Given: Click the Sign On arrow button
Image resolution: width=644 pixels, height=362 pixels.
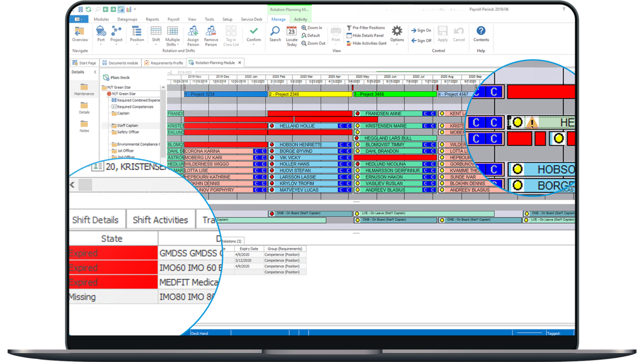Looking at the screenshot, I should coord(421,31).
